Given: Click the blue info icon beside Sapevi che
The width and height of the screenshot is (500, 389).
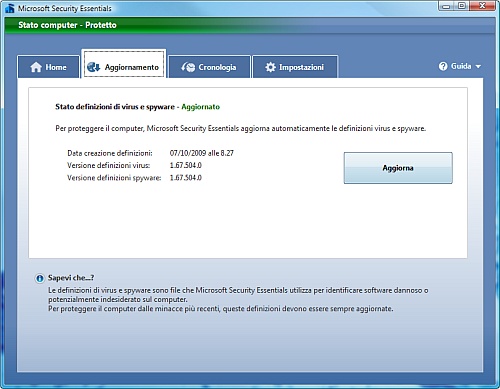Looking at the screenshot, I should (x=40, y=278).
